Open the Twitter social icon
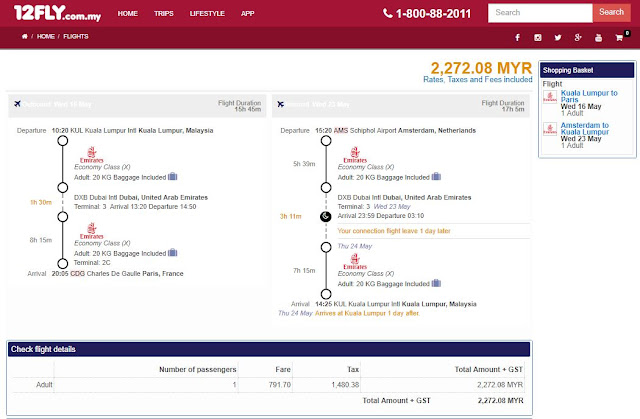Image resolution: width=640 pixels, height=419 pixels. 558,38
